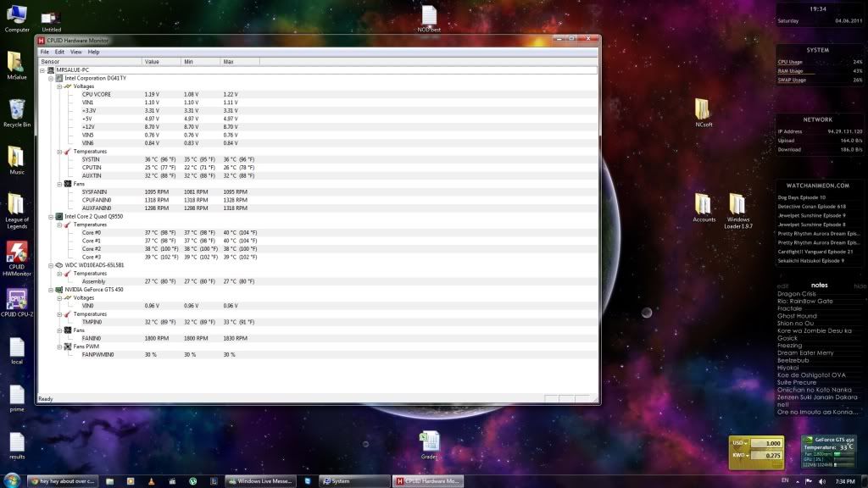Click the Fans PWM node icon
This screenshot has width=868, height=488.
pos(68,347)
